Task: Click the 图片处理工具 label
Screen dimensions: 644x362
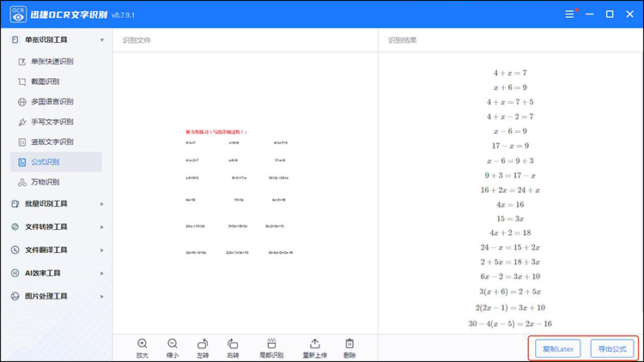Action: (46, 296)
